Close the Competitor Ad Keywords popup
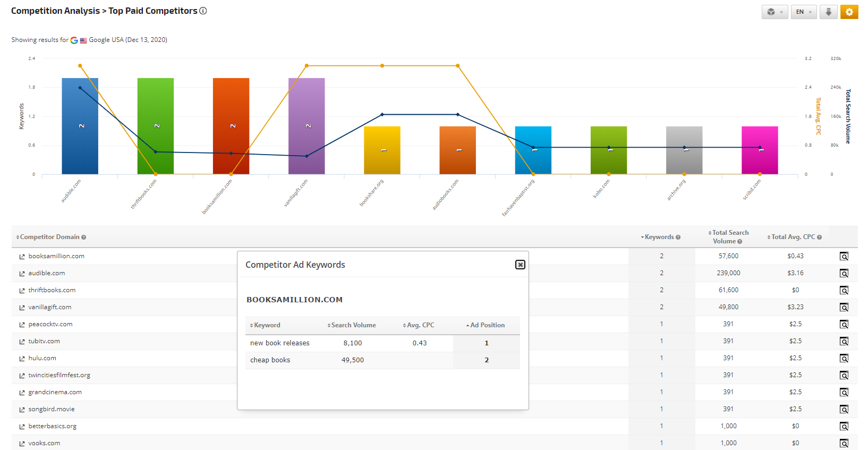Screen dimensions: 868x450 pos(520,265)
